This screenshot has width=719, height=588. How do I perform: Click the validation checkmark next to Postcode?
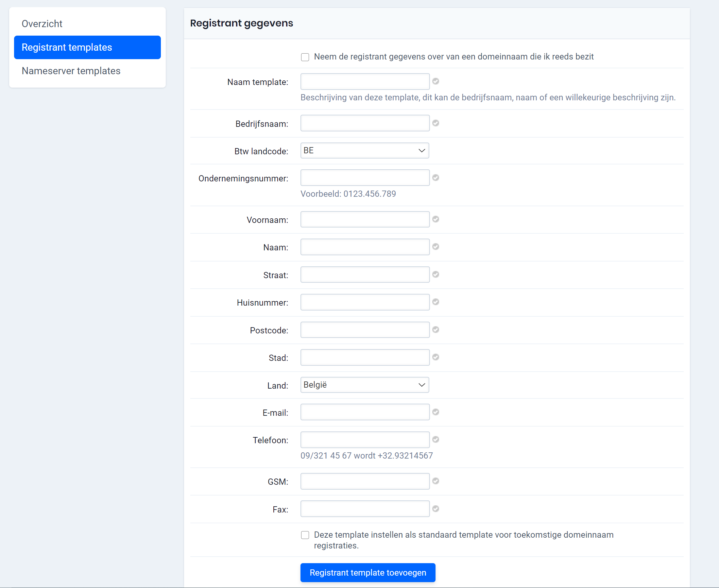point(436,329)
